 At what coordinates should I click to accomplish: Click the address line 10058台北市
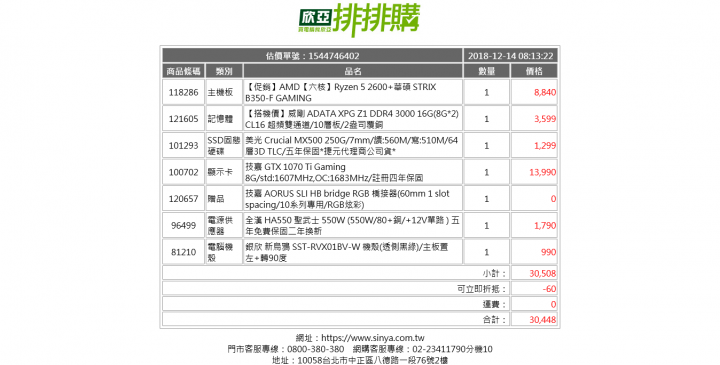(x=360, y=360)
